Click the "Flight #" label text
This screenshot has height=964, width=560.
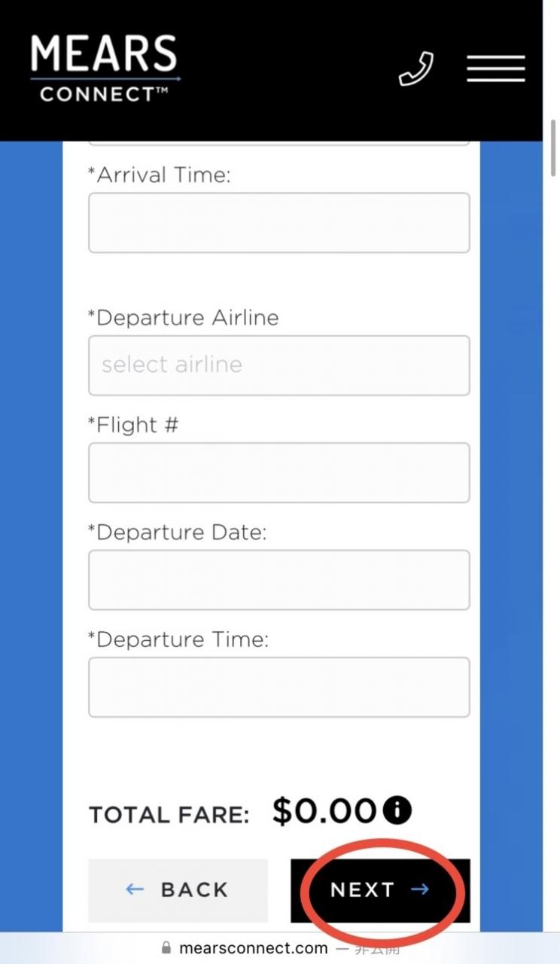(133, 426)
